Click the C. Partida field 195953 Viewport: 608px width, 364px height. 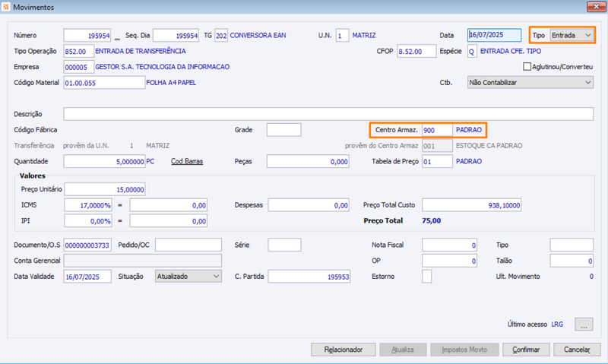309,277
